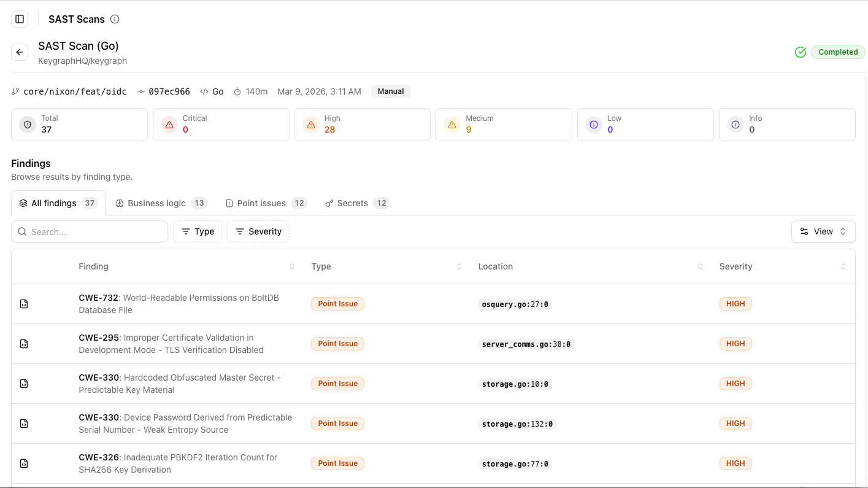Switch to the Secrets tab

click(358, 203)
